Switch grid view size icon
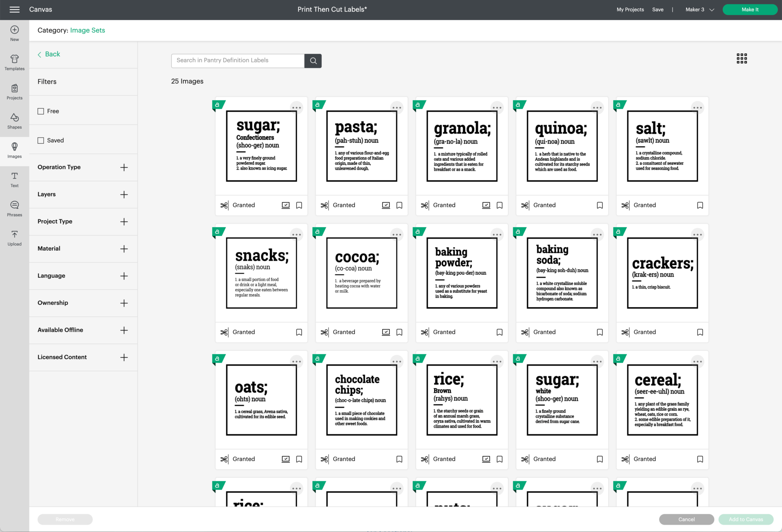 tap(742, 58)
